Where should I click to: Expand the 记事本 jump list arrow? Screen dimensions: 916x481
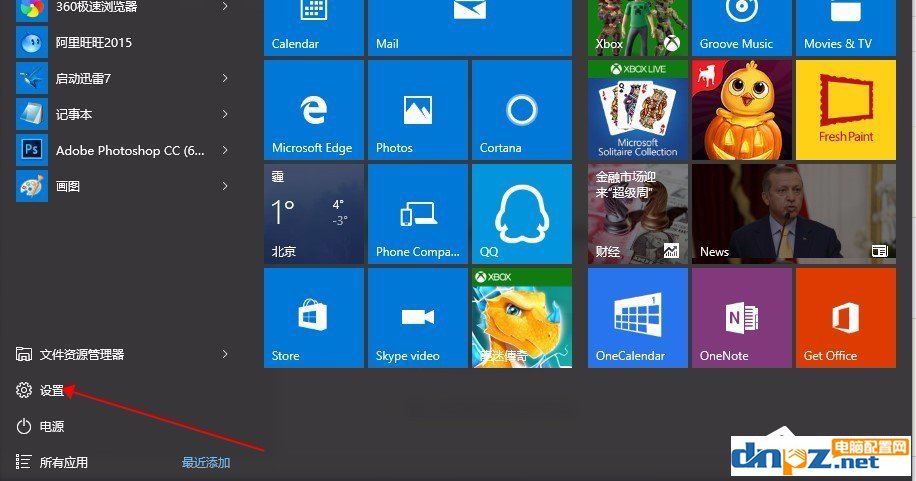(225, 115)
